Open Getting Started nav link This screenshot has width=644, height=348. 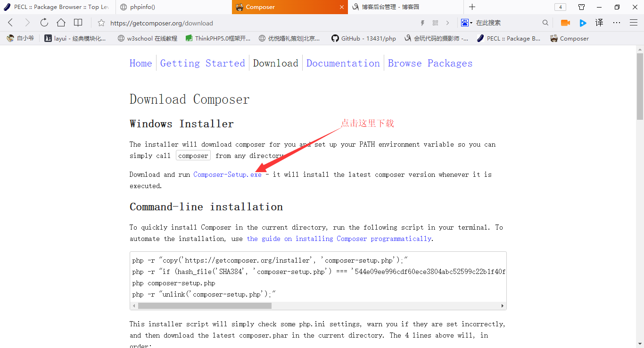[203, 63]
